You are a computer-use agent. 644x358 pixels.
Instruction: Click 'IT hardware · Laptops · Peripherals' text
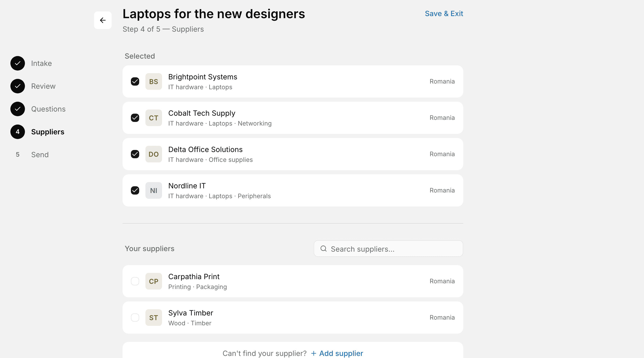coord(220,196)
